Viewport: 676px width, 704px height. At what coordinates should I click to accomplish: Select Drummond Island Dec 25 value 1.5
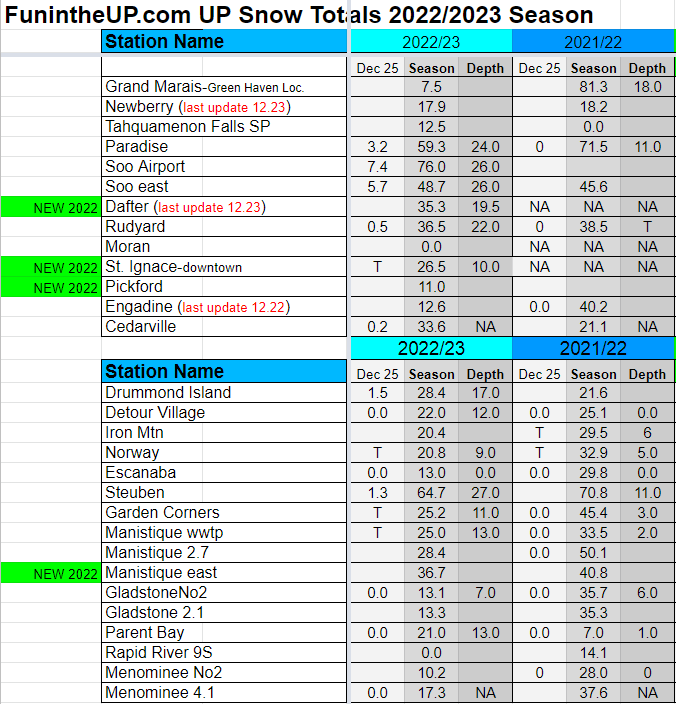coord(378,392)
